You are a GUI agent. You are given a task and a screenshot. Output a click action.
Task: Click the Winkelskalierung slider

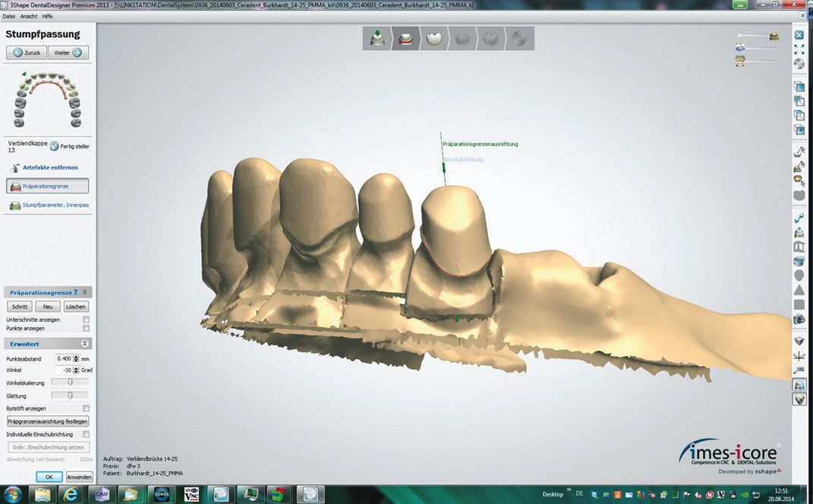(70, 382)
